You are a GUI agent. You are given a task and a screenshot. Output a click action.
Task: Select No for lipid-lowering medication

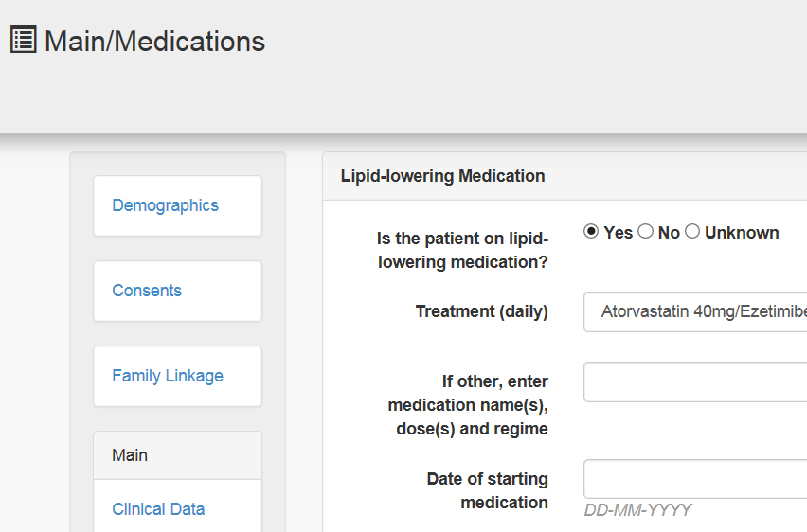coord(645,232)
